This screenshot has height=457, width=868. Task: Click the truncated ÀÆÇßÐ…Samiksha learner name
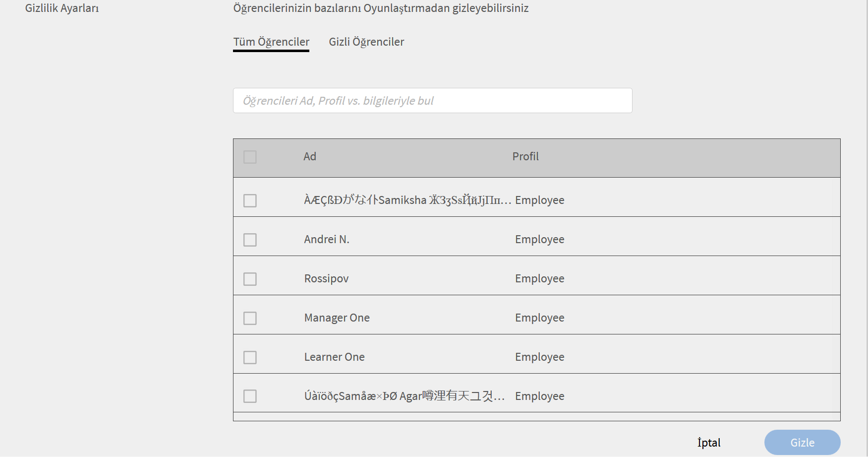(407, 200)
